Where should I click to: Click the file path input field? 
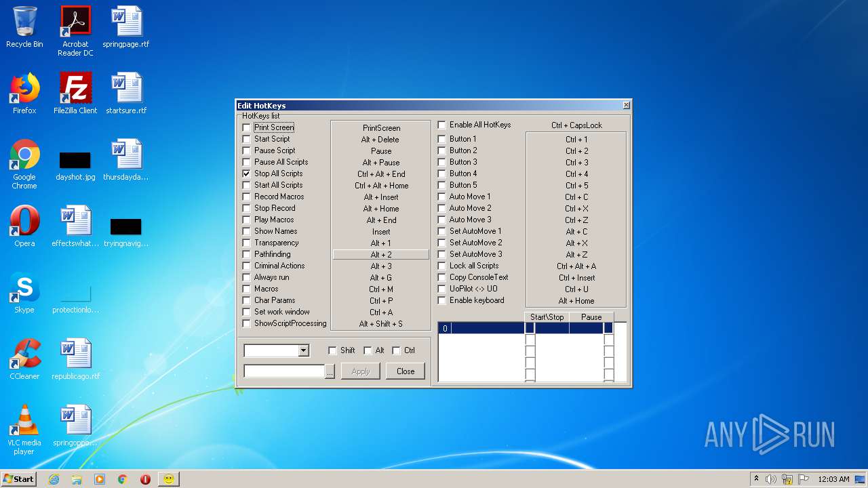click(284, 371)
